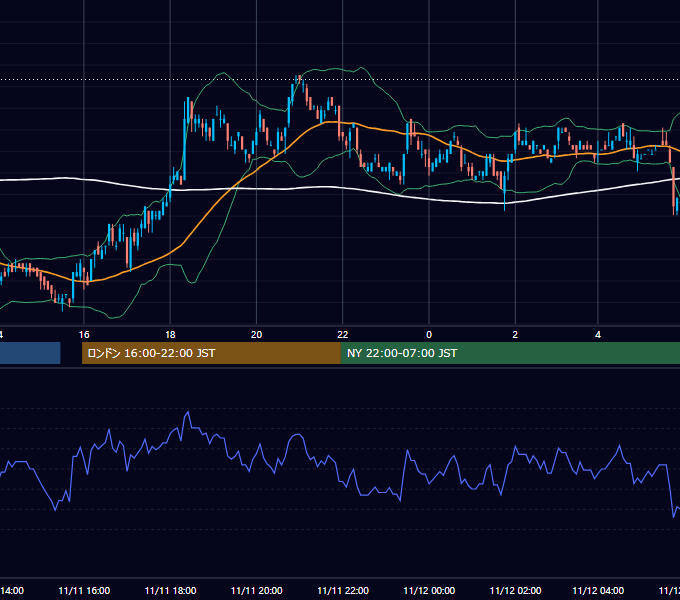The height and width of the screenshot is (600, 680).
Task: Click the 11/11 22:00 date label
Action: [x=343, y=590]
